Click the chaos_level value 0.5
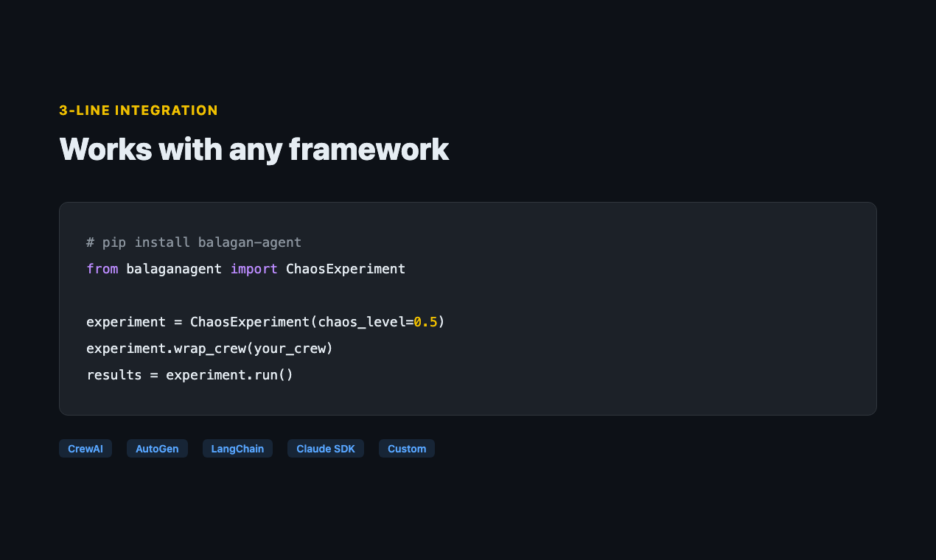 (426, 321)
